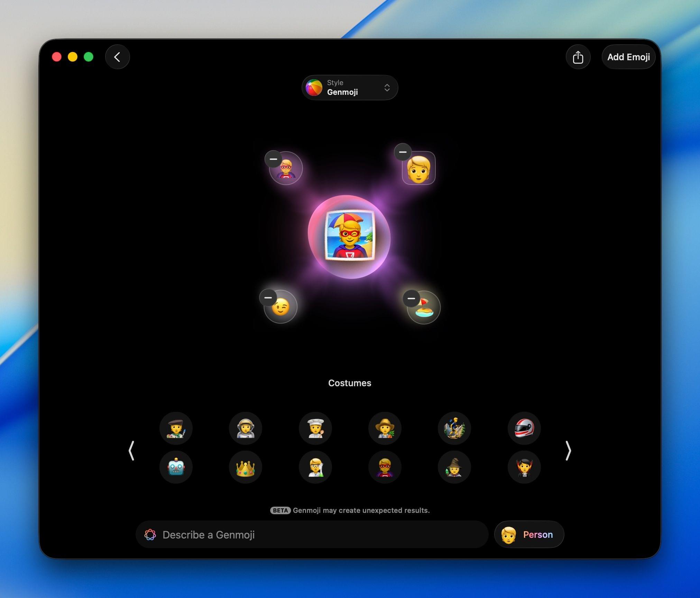This screenshot has height=598, width=700.
Task: Minimize the window with yellow button
Action: pyautogui.click(x=73, y=57)
